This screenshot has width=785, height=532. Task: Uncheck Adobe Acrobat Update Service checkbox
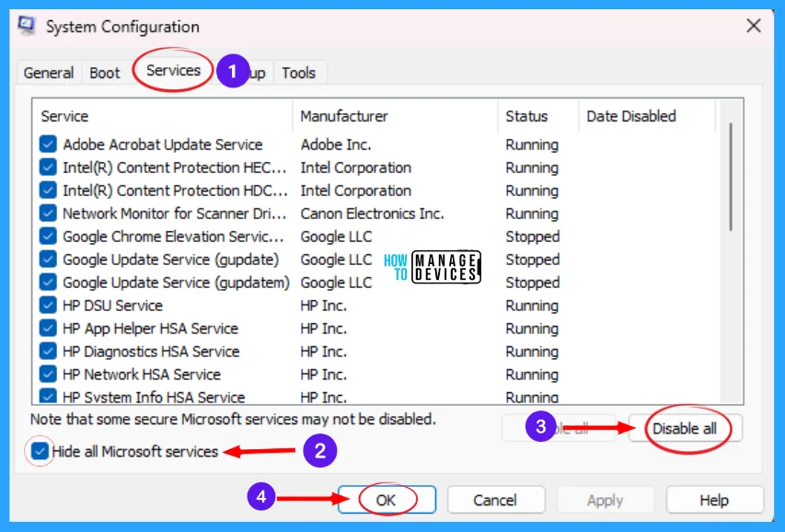pyautogui.click(x=48, y=145)
